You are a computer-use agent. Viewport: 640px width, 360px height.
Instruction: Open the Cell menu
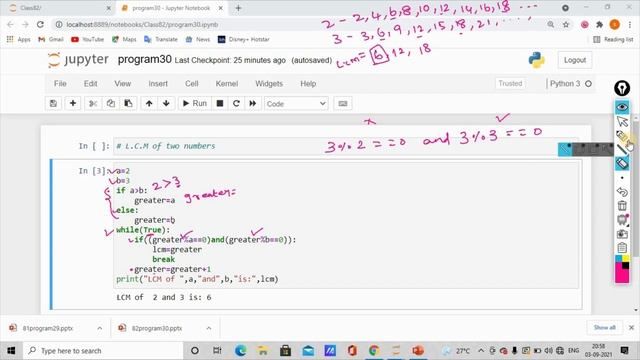tap(191, 84)
